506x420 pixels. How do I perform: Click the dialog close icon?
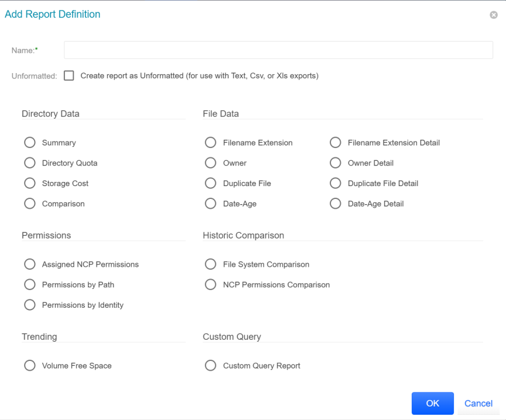493,15
